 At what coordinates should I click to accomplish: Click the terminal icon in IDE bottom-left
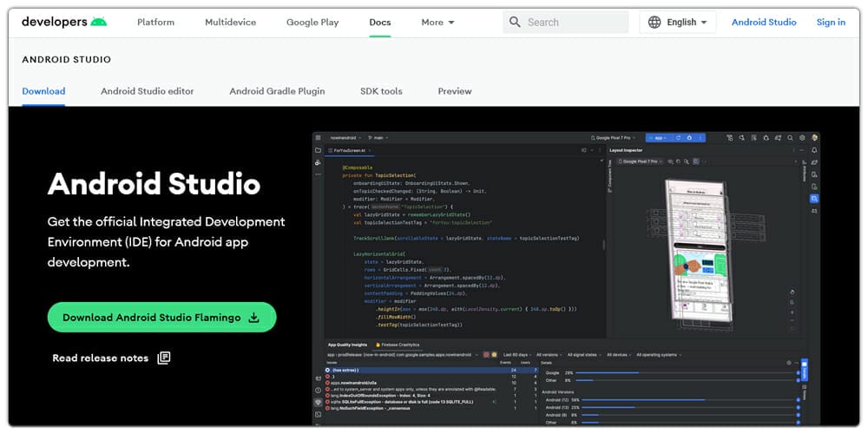tap(319, 414)
